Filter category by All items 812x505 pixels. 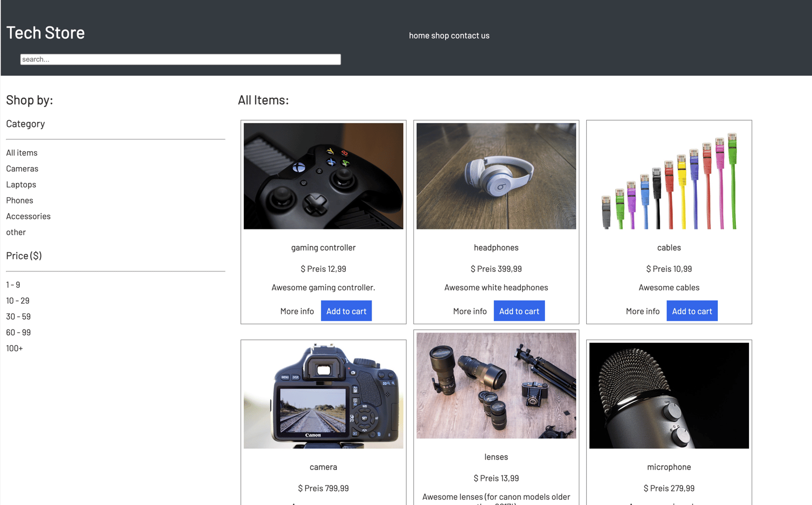[22, 153]
